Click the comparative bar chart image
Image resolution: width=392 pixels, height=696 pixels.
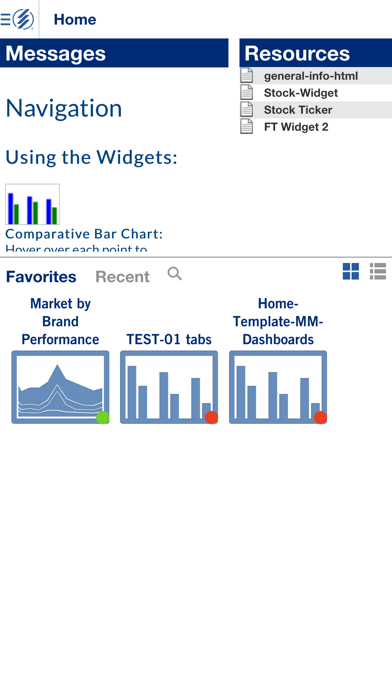point(32,204)
